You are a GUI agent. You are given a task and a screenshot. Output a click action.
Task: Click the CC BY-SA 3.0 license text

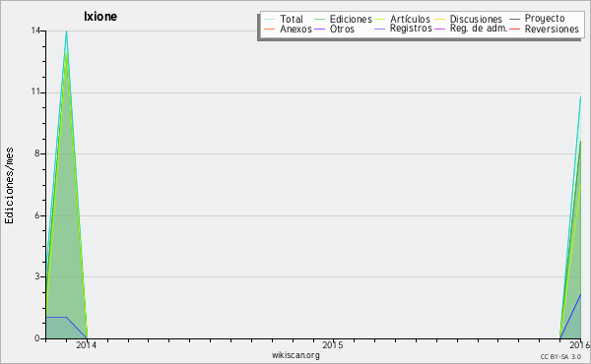point(560,356)
